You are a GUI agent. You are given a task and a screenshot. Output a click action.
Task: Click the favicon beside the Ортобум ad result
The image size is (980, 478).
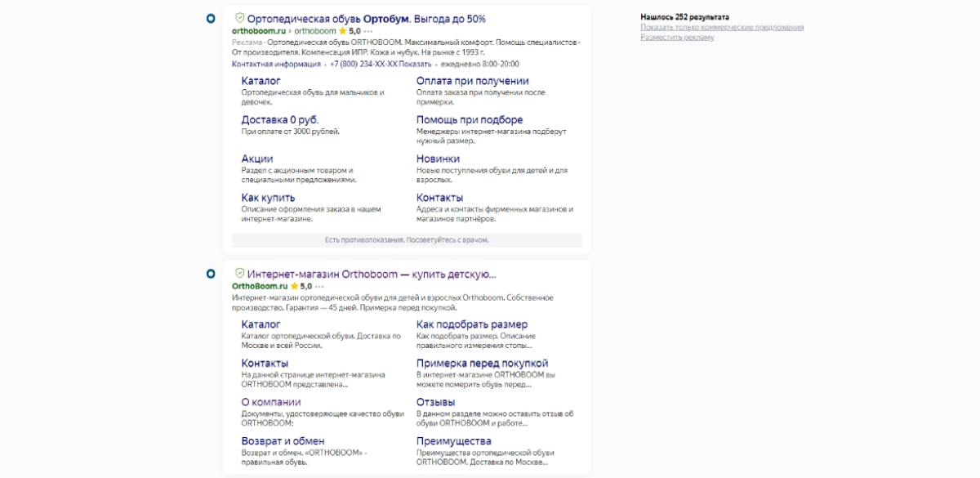[x=210, y=18]
